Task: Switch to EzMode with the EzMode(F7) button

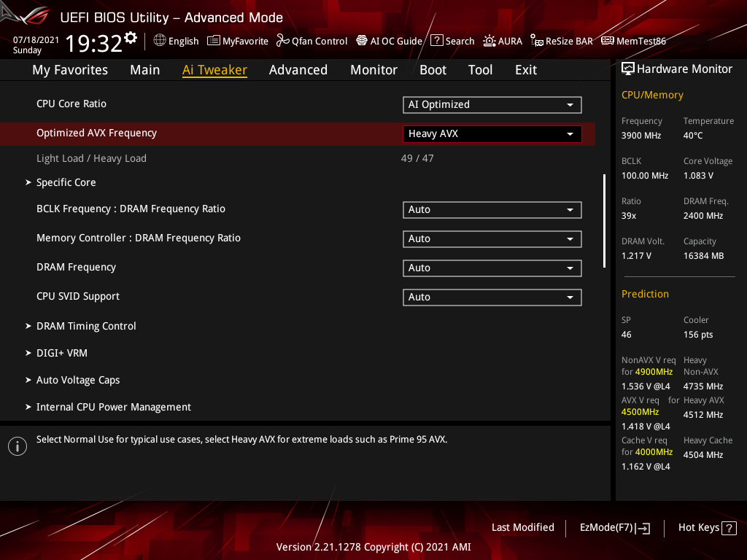Action: pyautogui.click(x=614, y=527)
